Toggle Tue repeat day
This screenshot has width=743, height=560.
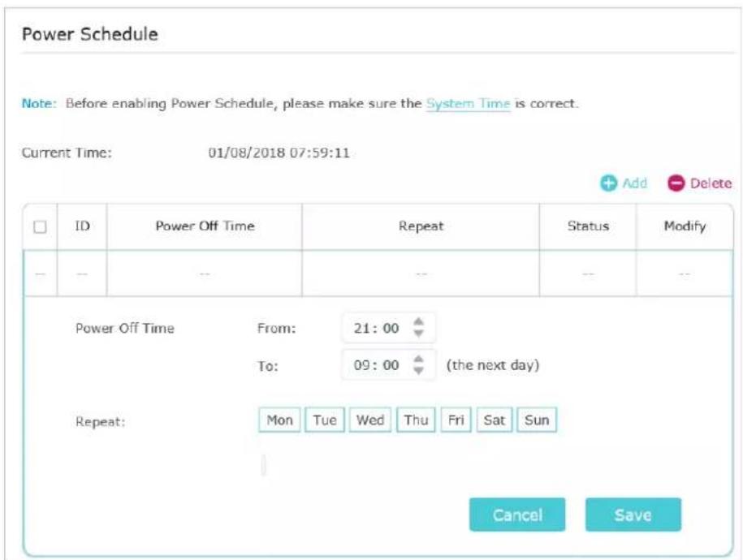(x=325, y=420)
